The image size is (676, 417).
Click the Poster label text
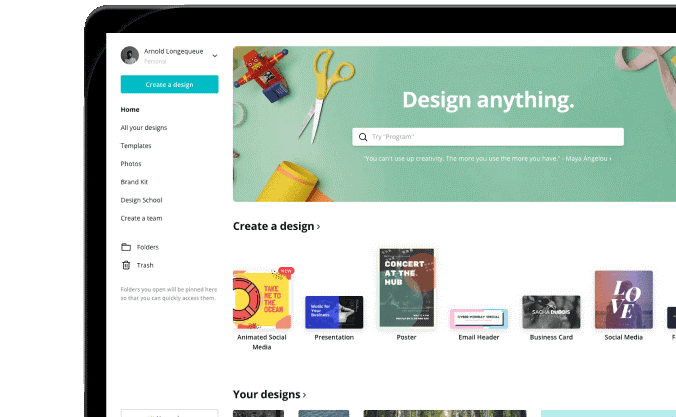(x=407, y=337)
